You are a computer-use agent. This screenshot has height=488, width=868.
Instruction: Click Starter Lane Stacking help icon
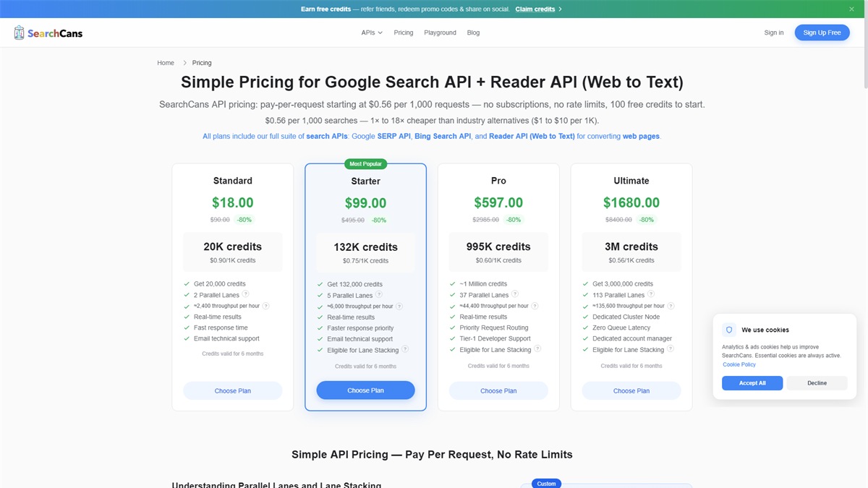[x=405, y=349]
